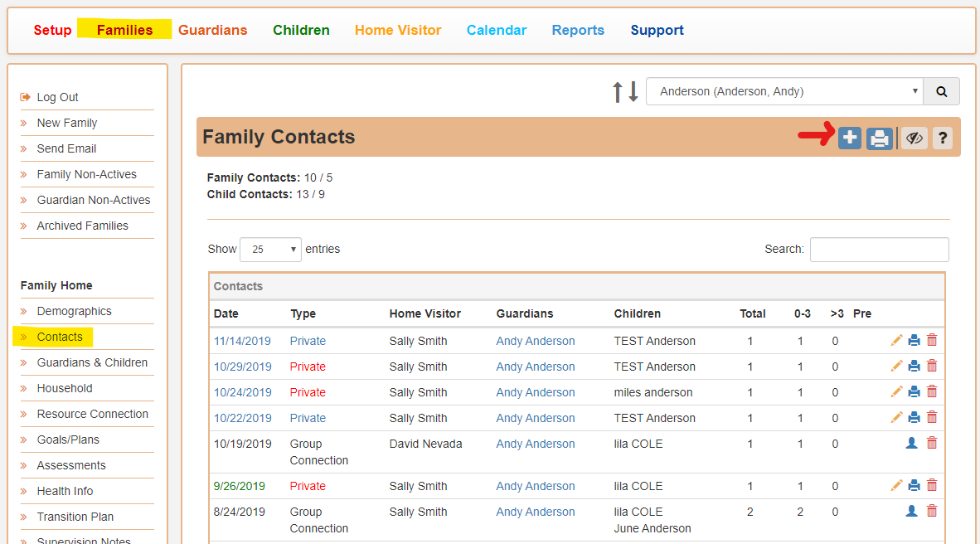The height and width of the screenshot is (544, 980).
Task: Click Private type on 10/24/2019 row
Action: [308, 392]
